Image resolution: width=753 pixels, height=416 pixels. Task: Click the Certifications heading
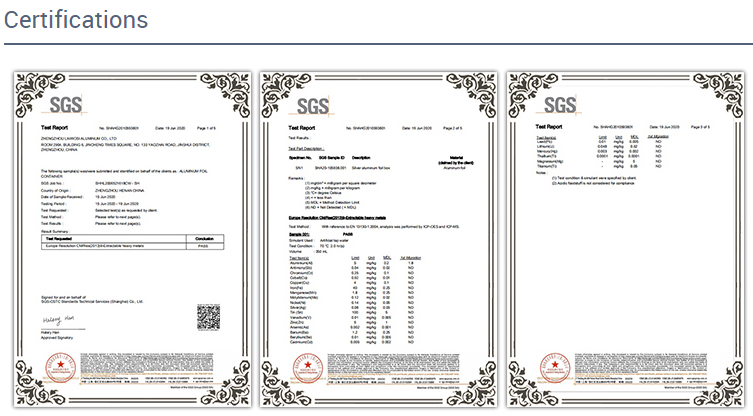tap(76, 20)
